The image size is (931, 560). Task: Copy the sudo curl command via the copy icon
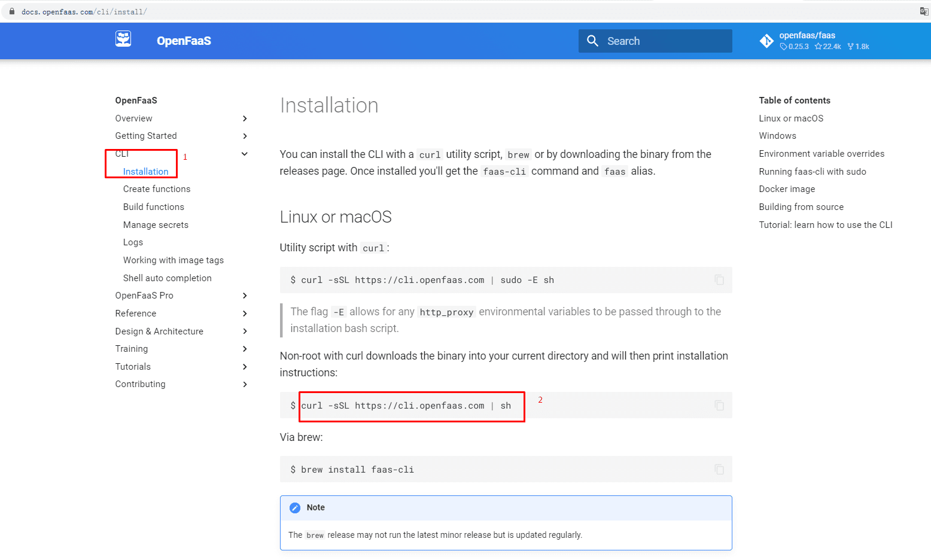click(719, 280)
